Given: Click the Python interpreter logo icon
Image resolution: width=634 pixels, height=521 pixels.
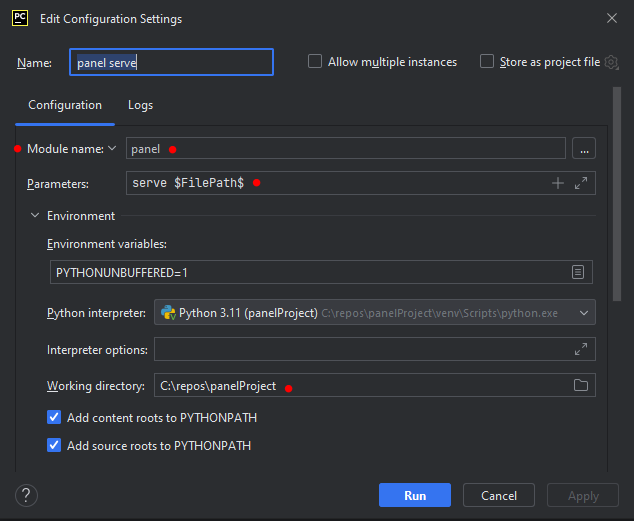Looking at the screenshot, I should pos(168,312).
